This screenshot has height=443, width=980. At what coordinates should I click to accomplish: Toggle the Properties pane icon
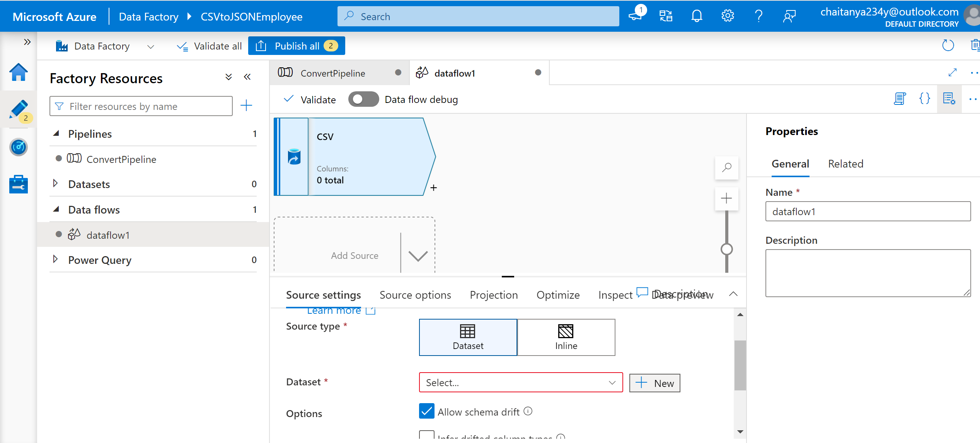(949, 99)
